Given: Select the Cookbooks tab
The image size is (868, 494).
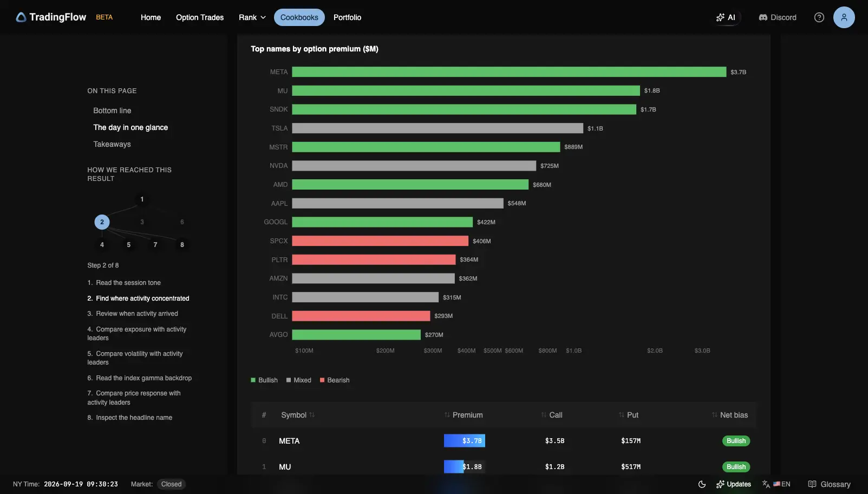Looking at the screenshot, I should (299, 17).
